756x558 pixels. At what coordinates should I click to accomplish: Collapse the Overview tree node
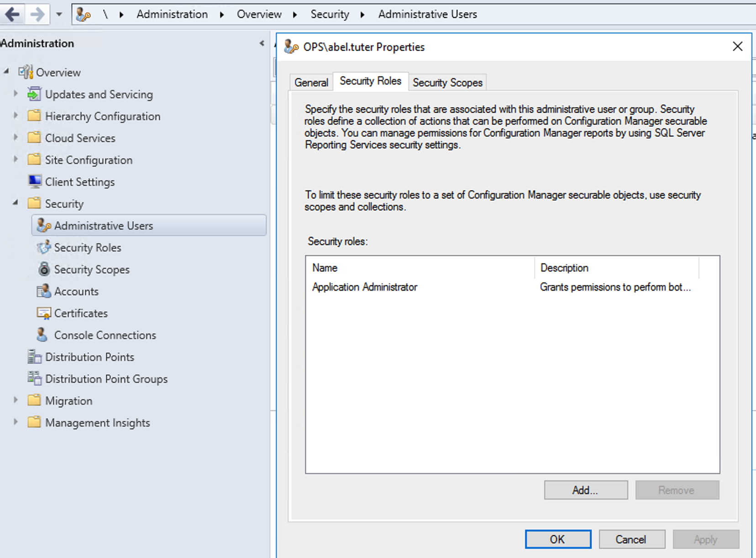pos(6,72)
